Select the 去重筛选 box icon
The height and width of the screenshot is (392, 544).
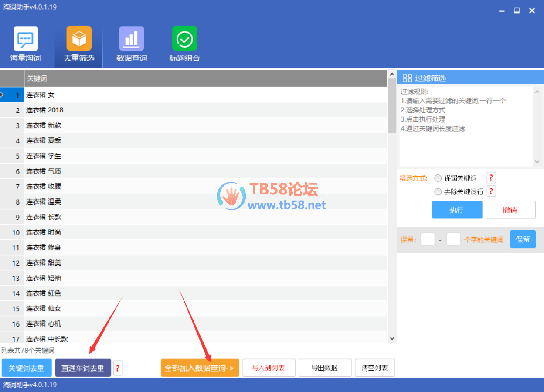click(79, 39)
